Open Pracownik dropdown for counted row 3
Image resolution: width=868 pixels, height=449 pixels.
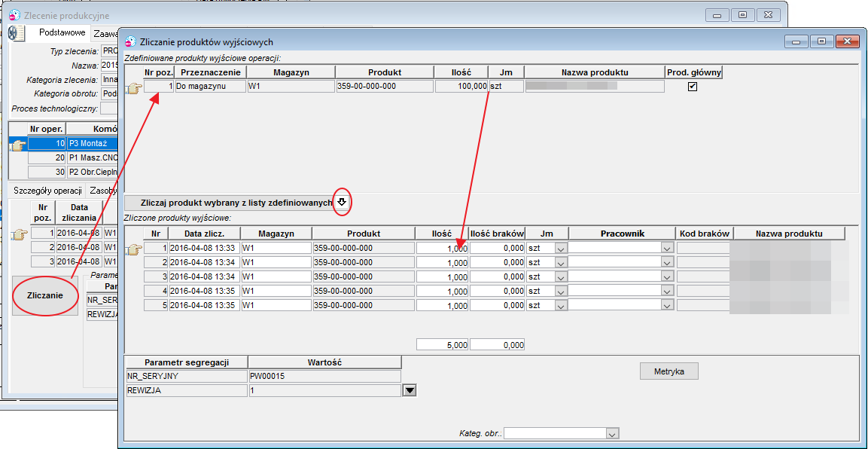(667, 276)
